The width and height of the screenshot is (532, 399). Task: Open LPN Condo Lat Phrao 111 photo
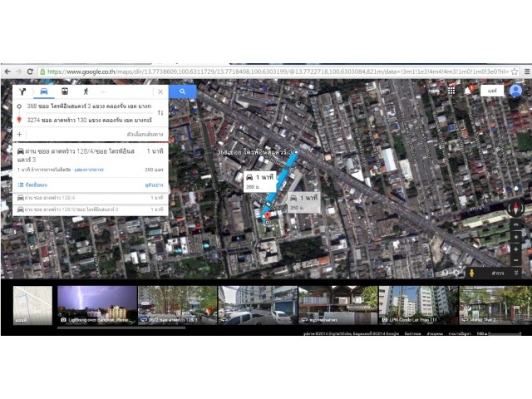pos(418,305)
